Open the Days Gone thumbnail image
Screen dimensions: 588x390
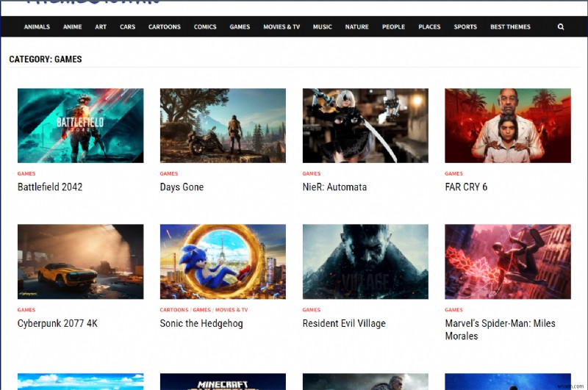(x=223, y=126)
